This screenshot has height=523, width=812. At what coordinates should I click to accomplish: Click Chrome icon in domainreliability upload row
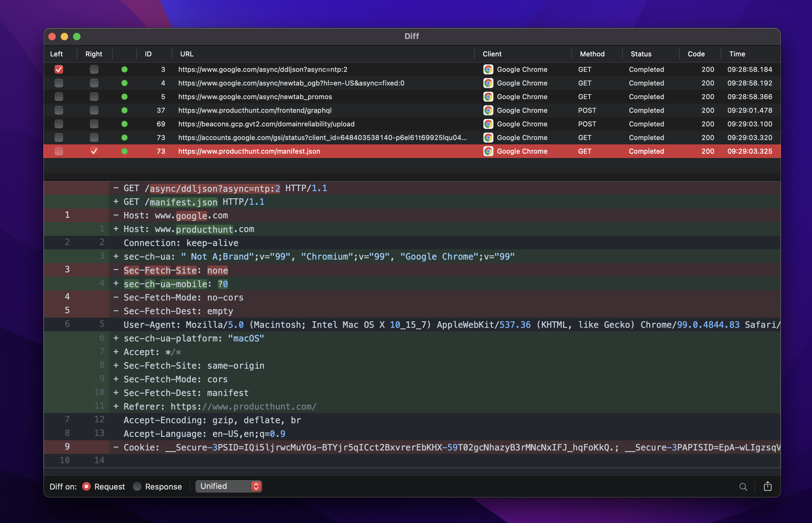[x=488, y=124]
